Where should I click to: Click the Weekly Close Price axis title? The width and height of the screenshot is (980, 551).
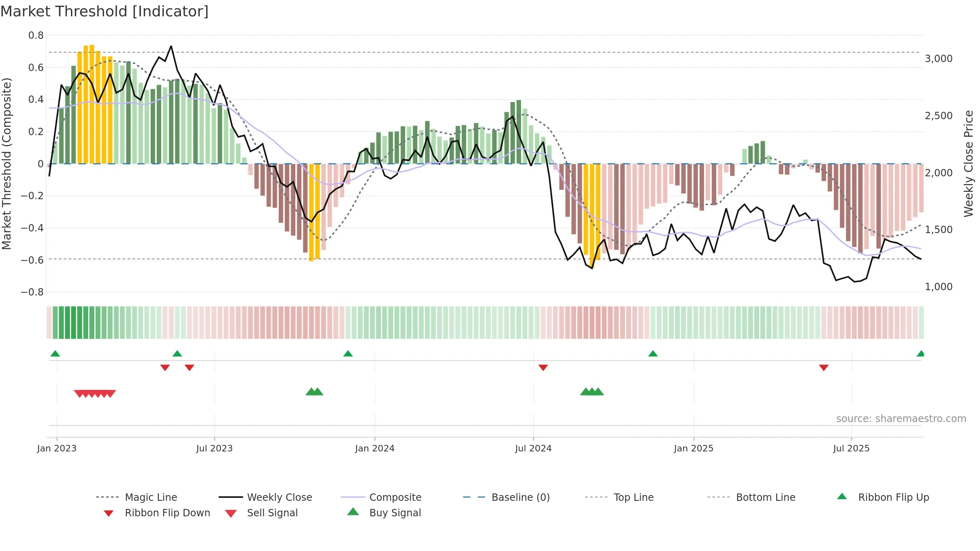(969, 164)
